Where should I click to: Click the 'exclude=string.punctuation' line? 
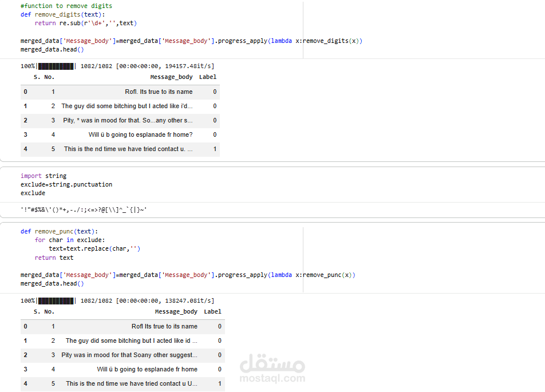coord(66,184)
